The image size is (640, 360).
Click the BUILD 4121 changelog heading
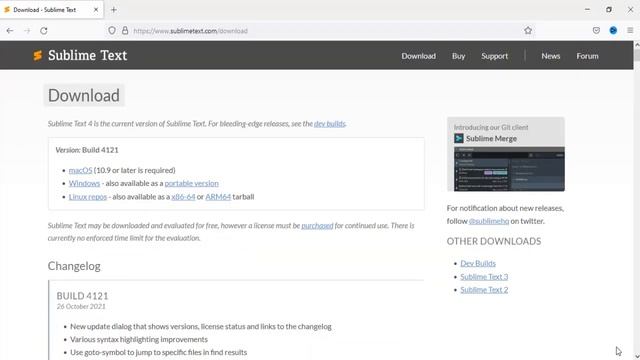[x=82, y=296]
